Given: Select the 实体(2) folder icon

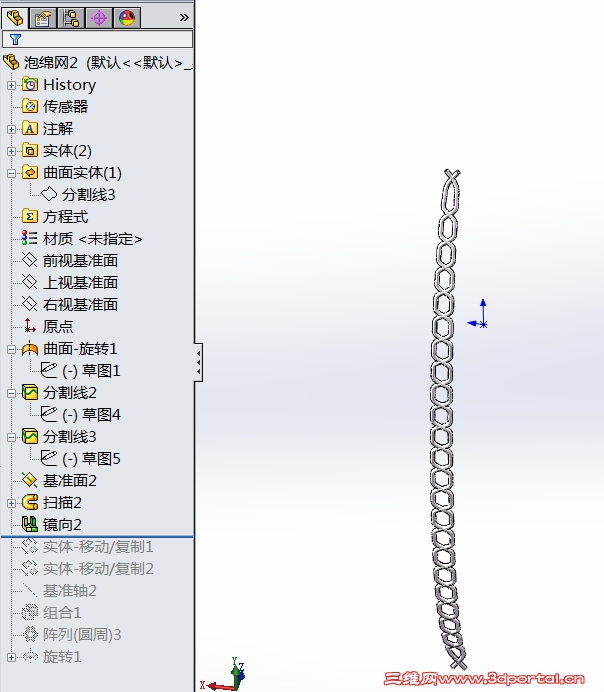Looking at the screenshot, I should 30,150.
